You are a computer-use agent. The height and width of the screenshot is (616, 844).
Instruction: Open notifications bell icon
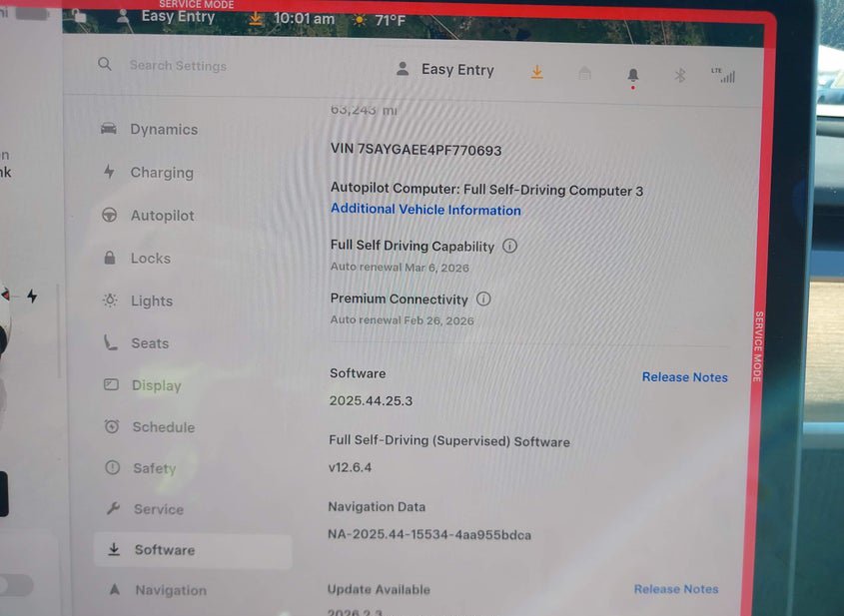(633, 76)
